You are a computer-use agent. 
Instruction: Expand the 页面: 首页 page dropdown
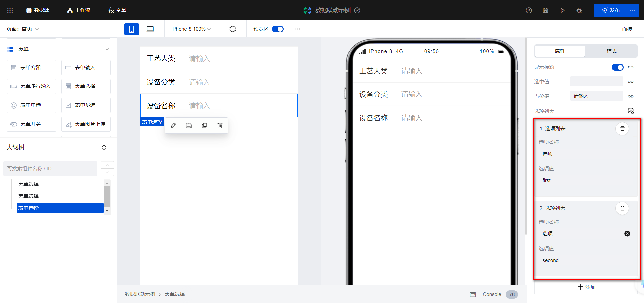23,29
